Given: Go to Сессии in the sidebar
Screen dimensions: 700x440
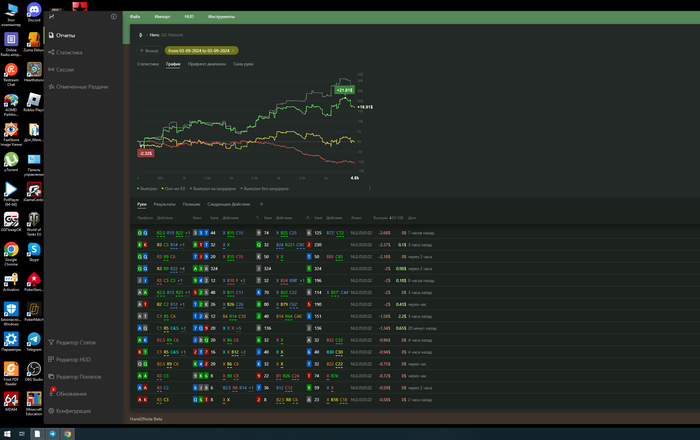Looking at the screenshot, I should click(x=65, y=70).
